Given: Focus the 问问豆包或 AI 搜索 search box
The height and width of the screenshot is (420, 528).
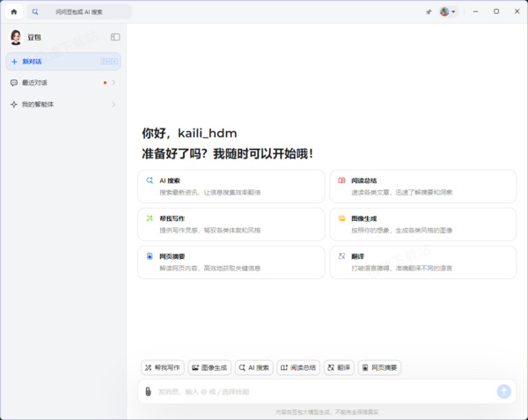Looking at the screenshot, I should click(79, 11).
